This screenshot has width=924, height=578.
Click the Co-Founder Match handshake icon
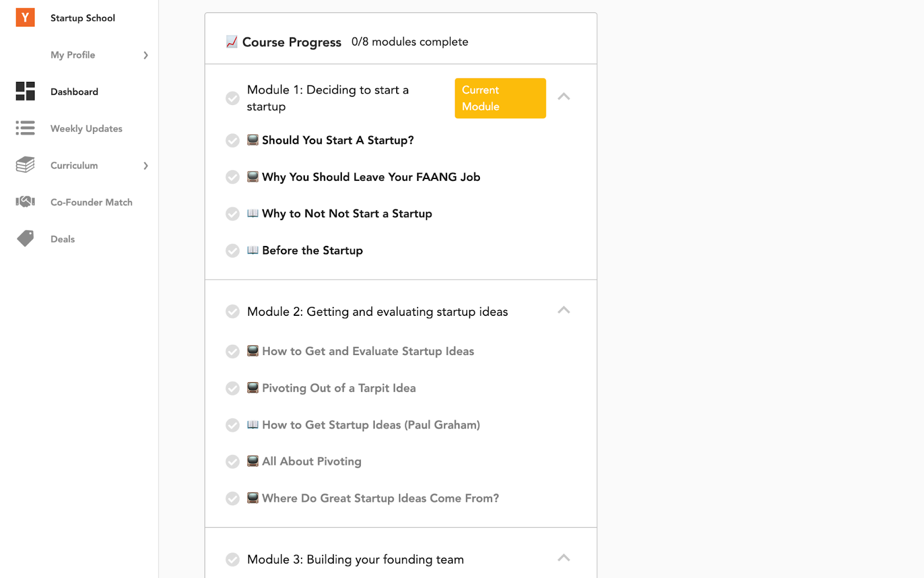click(x=25, y=202)
